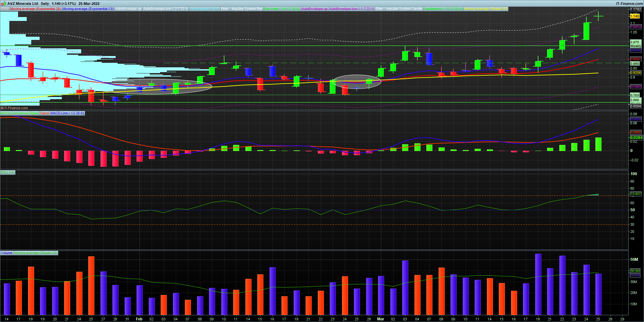Click the green horizontal line at 0.975
This screenshot has height=322, width=644.
(314, 46)
